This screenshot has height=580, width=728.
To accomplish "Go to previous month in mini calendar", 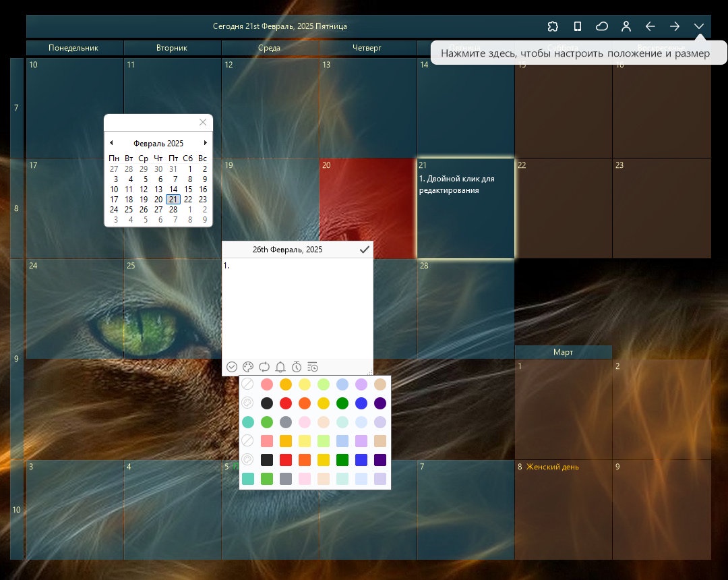I will point(111,143).
